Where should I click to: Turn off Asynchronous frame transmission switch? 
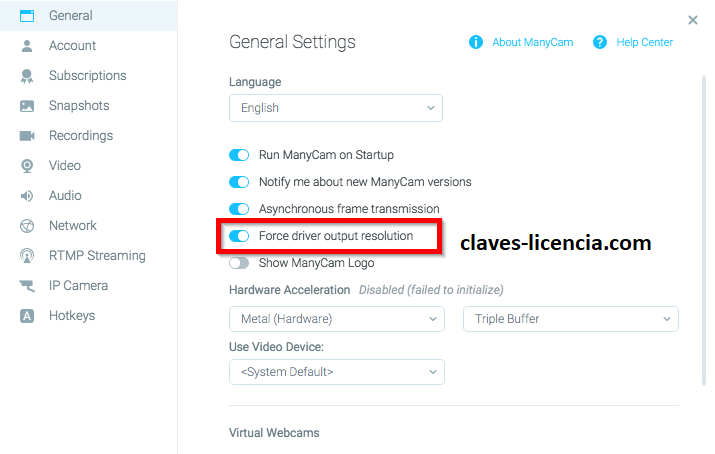(x=239, y=209)
